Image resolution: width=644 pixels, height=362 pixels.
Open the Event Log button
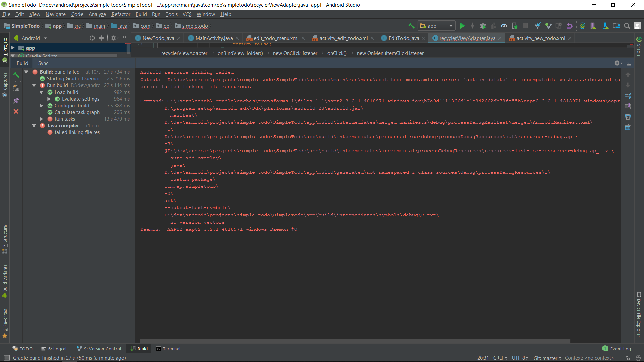(x=616, y=349)
